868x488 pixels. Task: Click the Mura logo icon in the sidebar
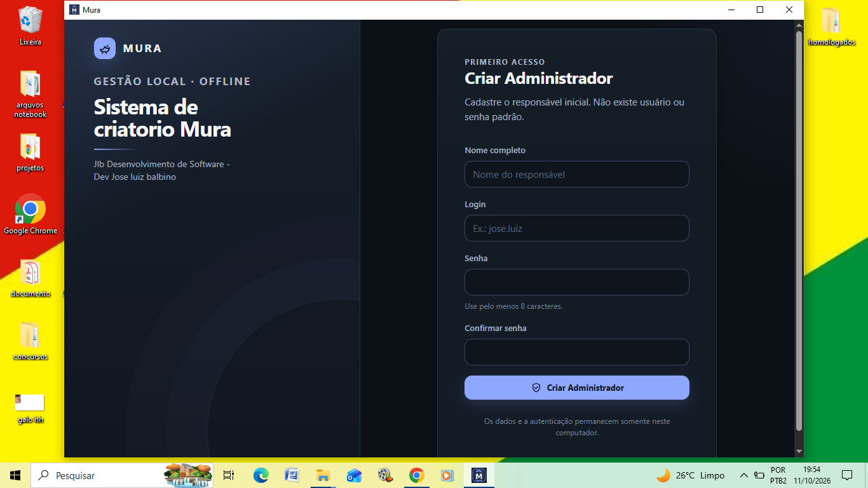point(105,48)
